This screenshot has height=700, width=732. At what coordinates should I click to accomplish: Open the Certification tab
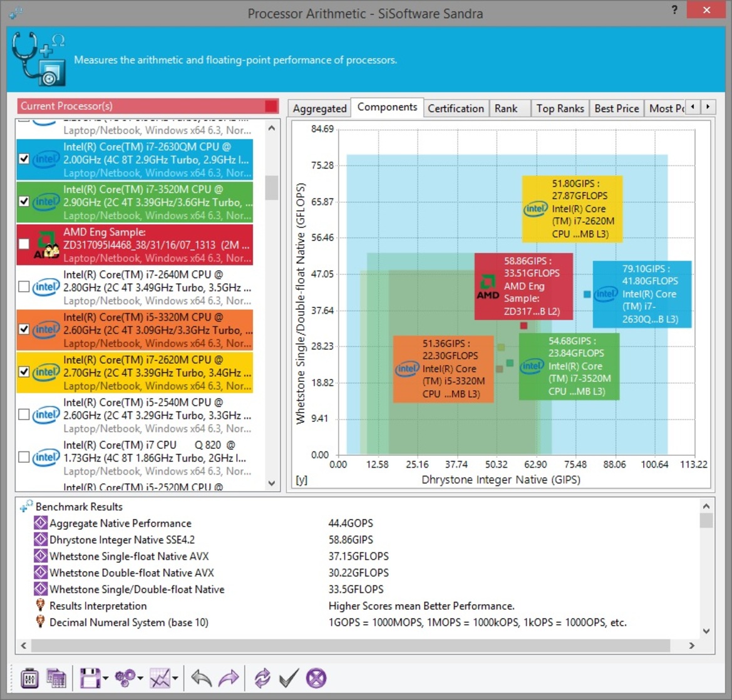click(x=456, y=108)
